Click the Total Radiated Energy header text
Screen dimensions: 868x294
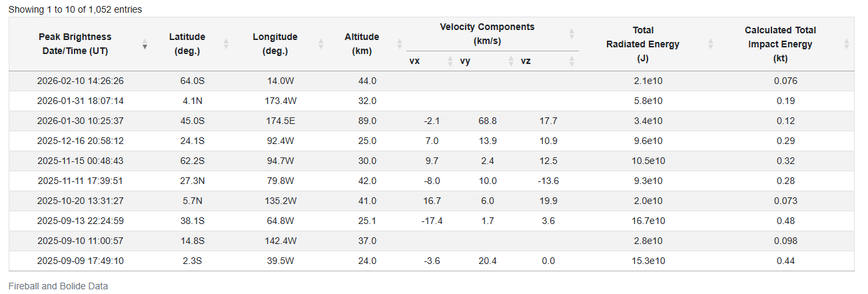643,44
